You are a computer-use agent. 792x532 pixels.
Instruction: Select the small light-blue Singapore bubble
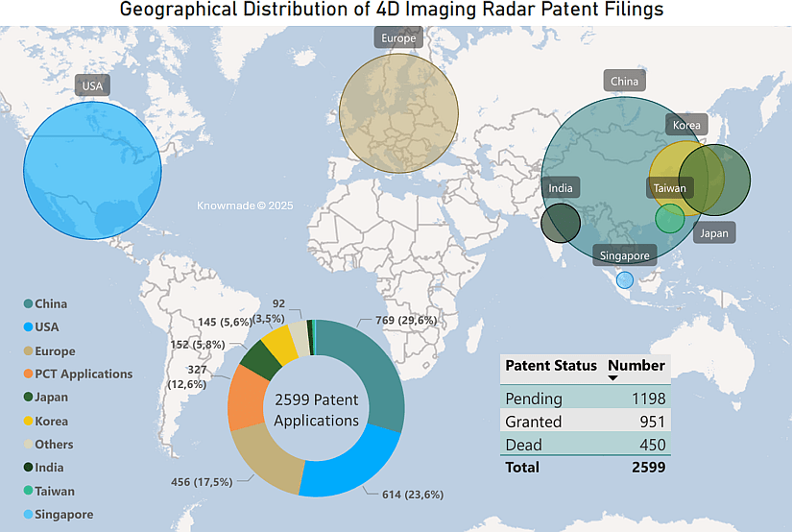pyautogui.click(x=625, y=279)
